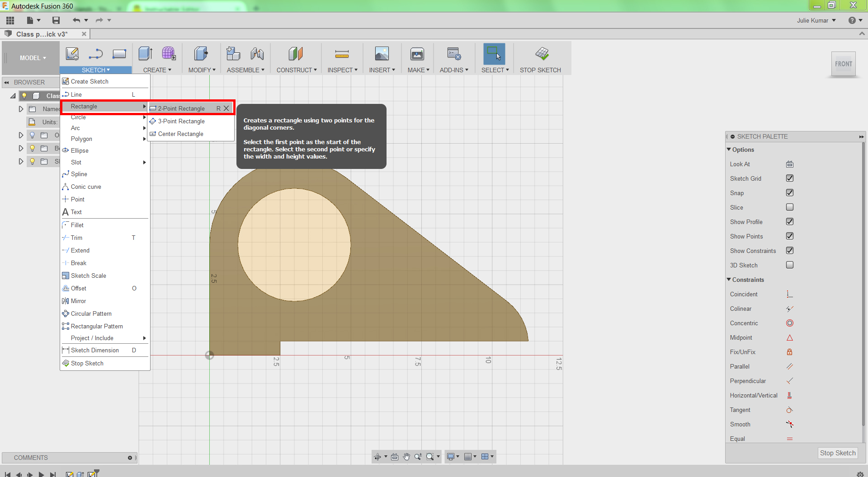Open the INSPECT dropdown menu
This screenshot has height=477, width=868.
click(343, 70)
